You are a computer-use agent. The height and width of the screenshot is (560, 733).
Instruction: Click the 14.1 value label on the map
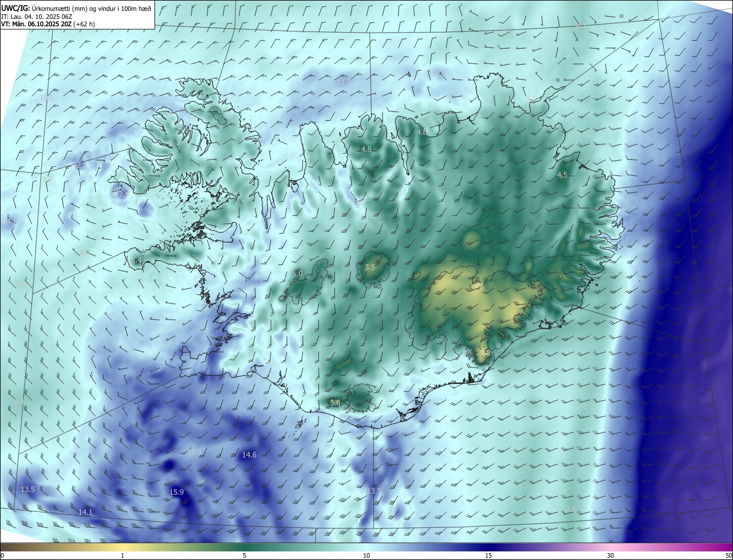85,512
